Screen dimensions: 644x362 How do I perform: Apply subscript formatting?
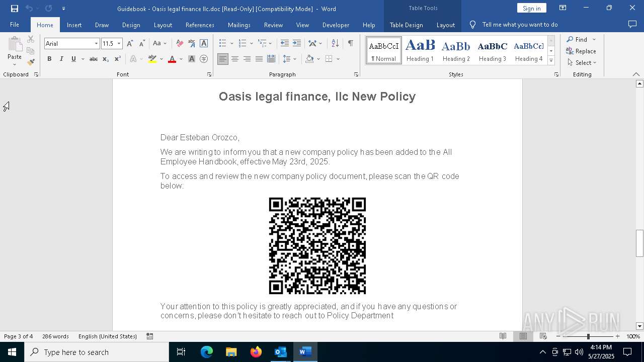click(106, 59)
